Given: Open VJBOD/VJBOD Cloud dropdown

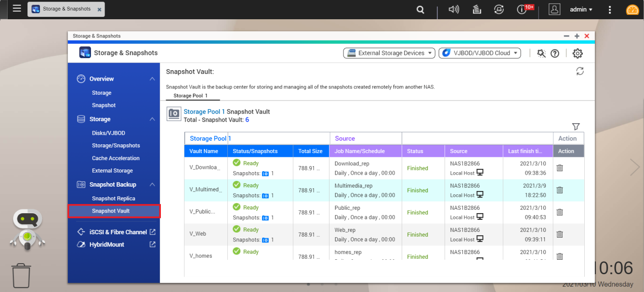Looking at the screenshot, I should point(479,53).
